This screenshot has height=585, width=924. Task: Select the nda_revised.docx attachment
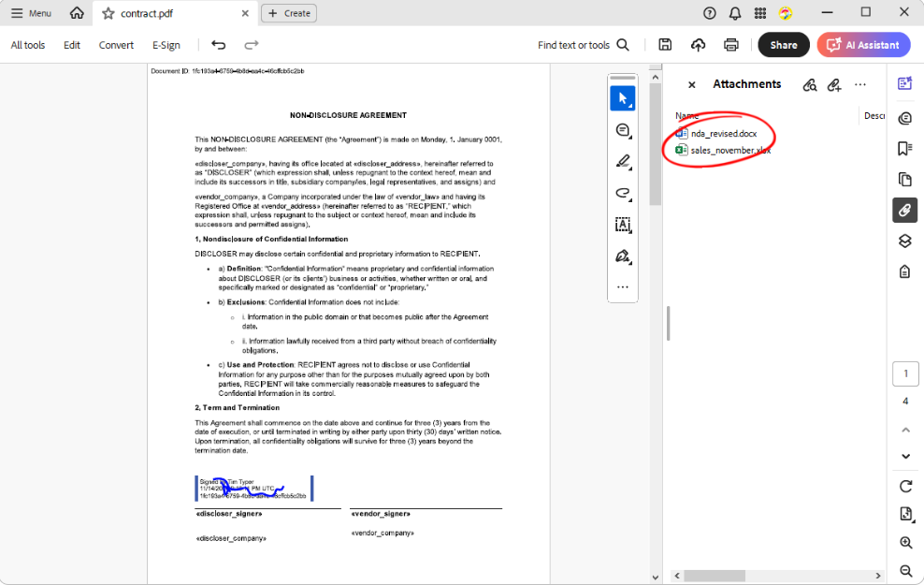click(723, 134)
